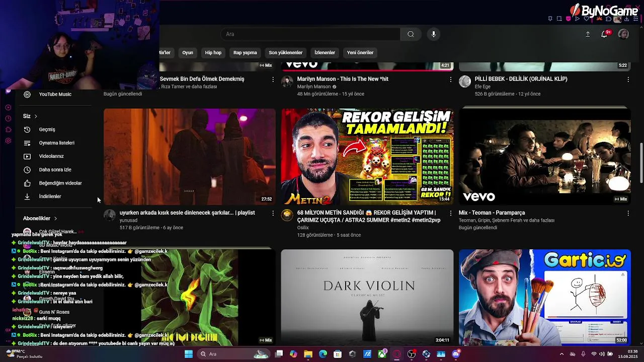644x362 pixels.
Task: Focus the Ara search field
Action: [x=310, y=34]
